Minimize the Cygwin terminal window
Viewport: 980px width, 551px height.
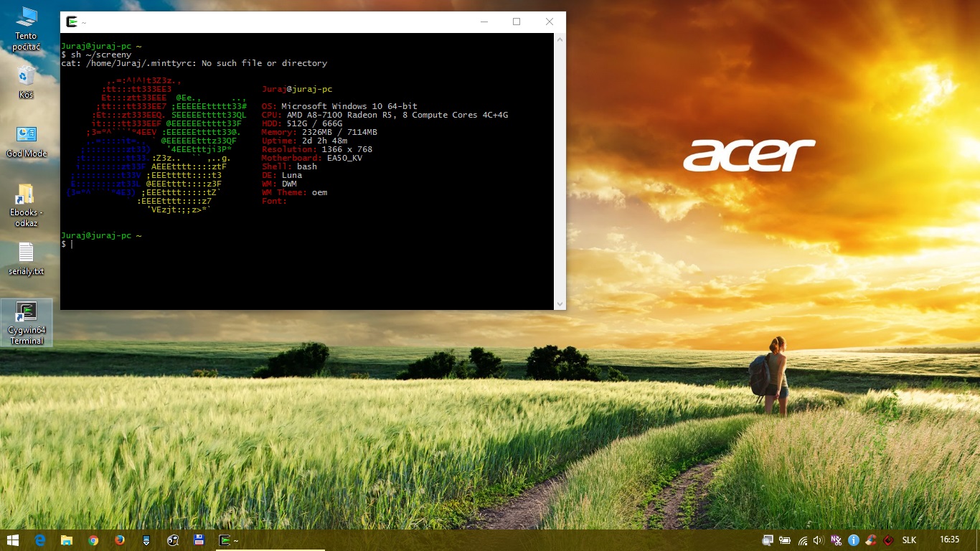[483, 22]
